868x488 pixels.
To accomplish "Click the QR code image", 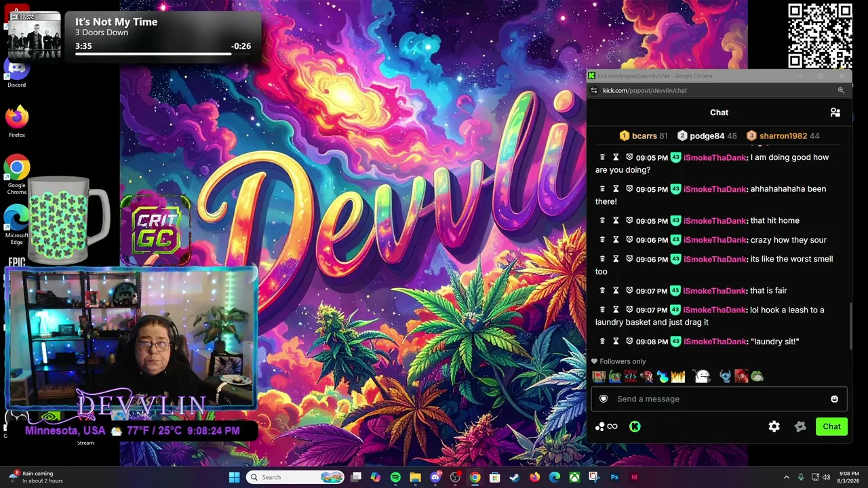I will (820, 35).
